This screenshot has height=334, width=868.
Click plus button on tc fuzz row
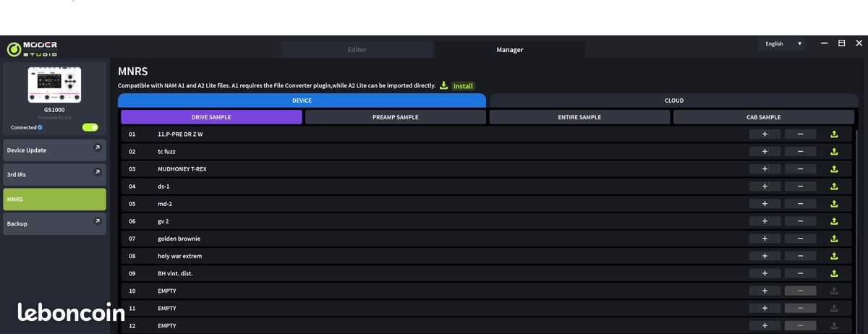765,151
